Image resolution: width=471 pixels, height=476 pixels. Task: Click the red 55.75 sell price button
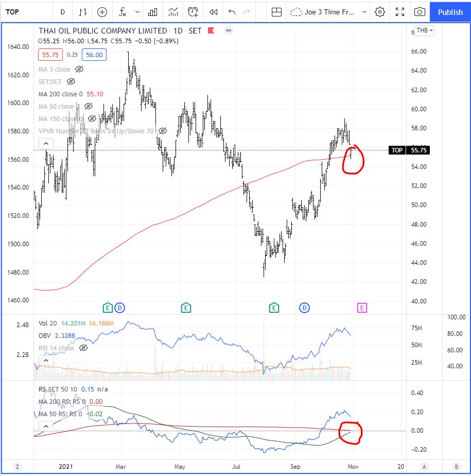coord(50,55)
